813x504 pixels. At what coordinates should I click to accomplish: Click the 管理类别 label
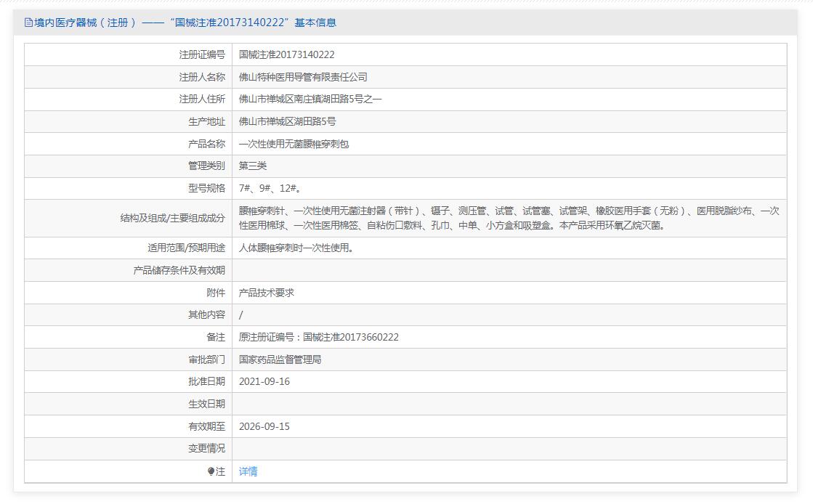coord(207,166)
